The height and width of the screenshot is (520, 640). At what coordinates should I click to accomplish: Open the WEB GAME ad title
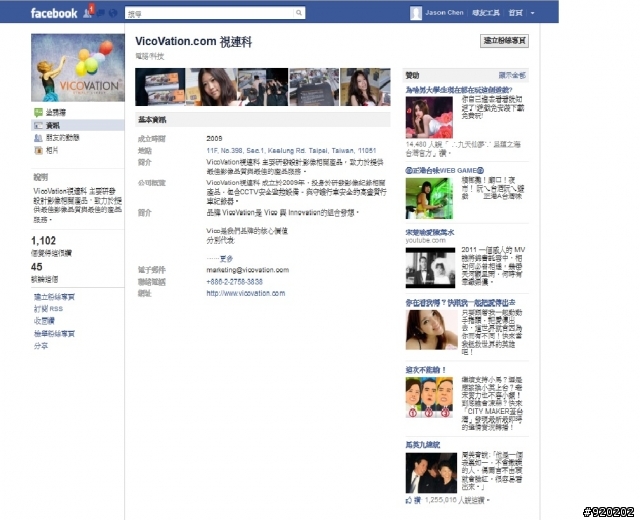coord(444,171)
